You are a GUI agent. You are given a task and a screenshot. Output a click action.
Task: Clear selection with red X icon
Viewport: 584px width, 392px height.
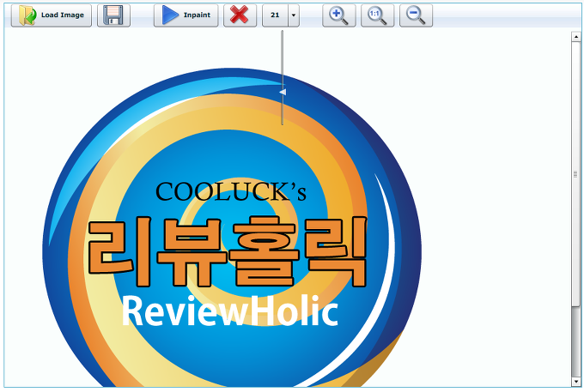pyautogui.click(x=240, y=15)
